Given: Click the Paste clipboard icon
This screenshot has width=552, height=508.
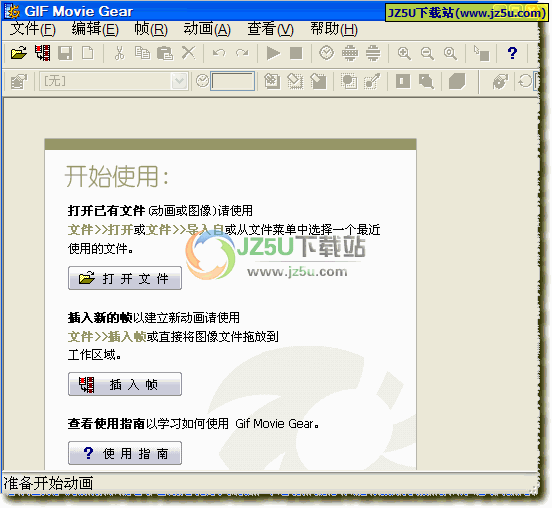Looking at the screenshot, I should coord(165,53).
